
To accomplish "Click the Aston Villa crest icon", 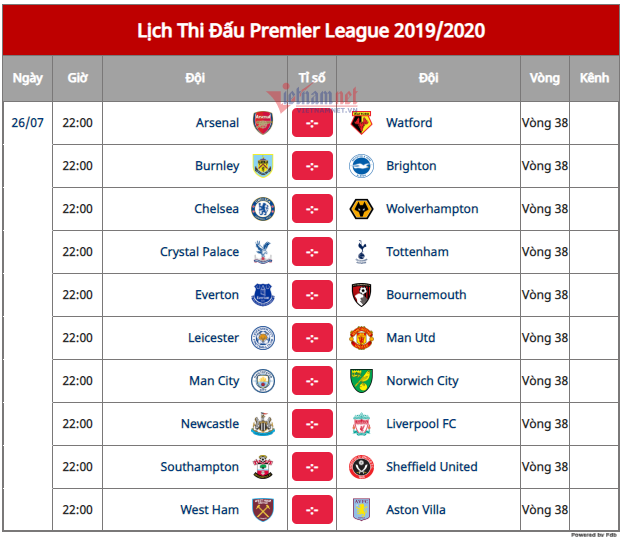I will (x=361, y=510).
